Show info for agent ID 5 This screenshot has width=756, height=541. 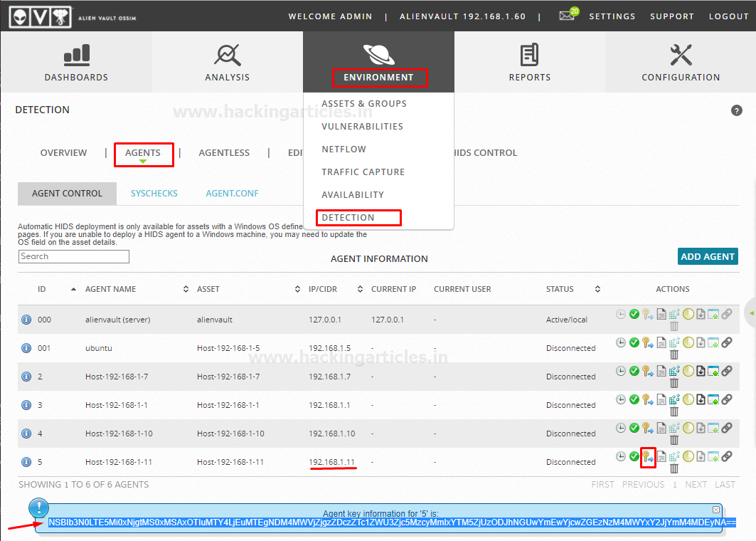click(26, 462)
